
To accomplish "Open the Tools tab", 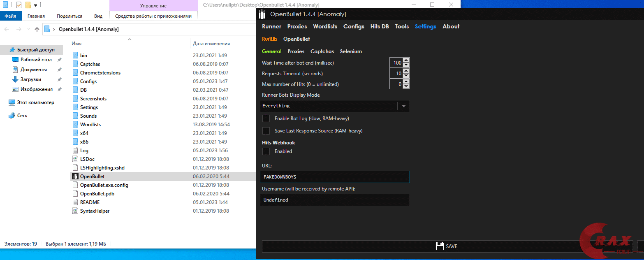I will 402,26.
